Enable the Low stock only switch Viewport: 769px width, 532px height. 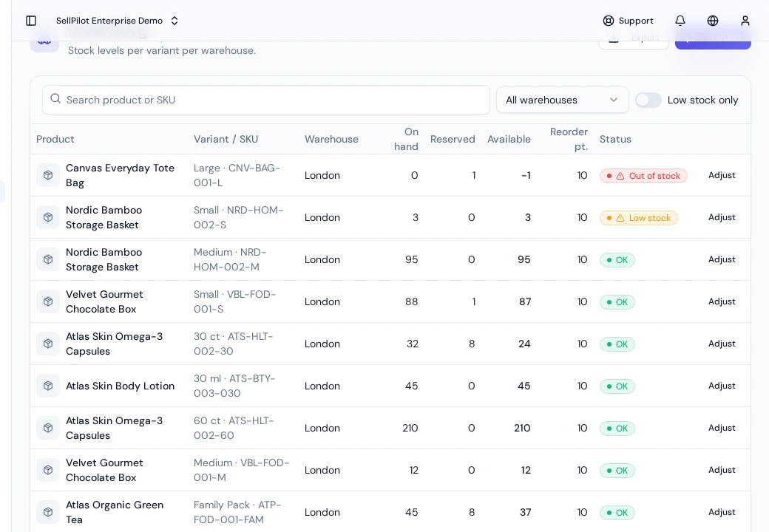(x=648, y=100)
